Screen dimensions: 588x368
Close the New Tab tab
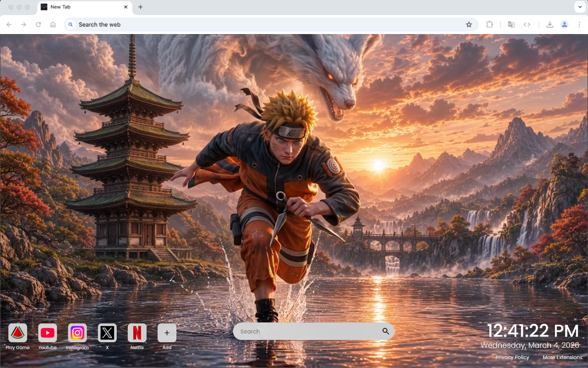(x=126, y=7)
